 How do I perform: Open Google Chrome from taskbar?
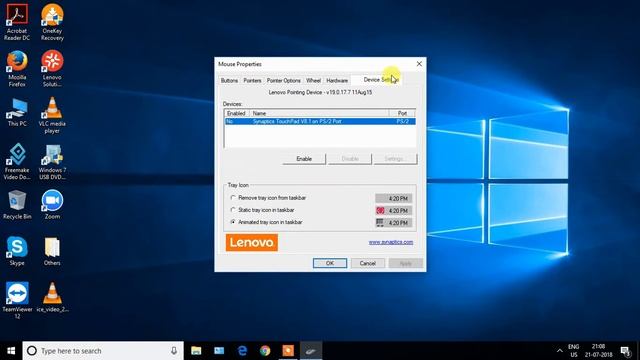click(x=265, y=351)
